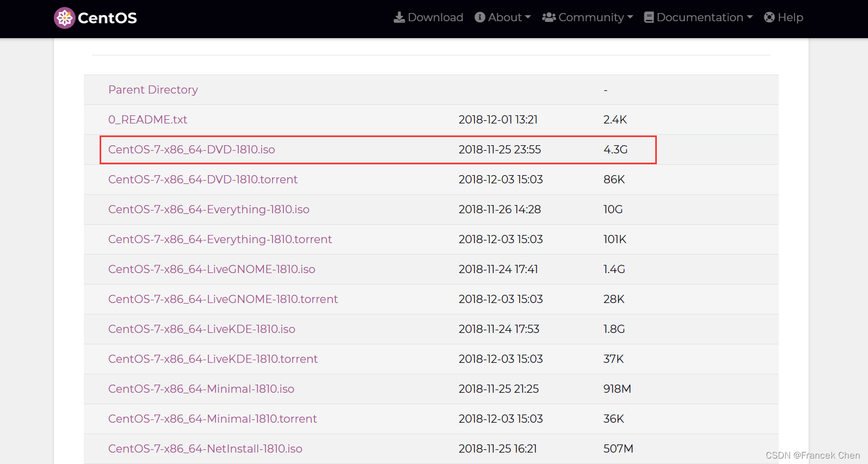Click the Help lifebuoy icon
Image resolution: width=868 pixels, height=464 pixels.
769,17
